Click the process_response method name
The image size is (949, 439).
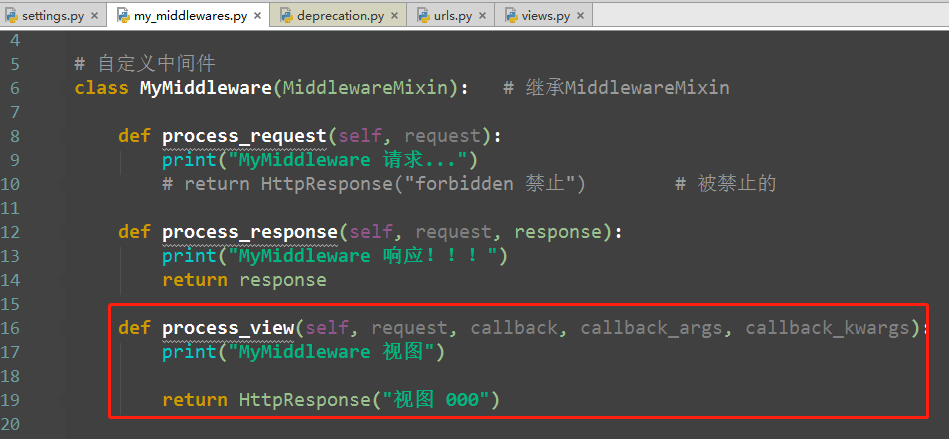(250, 232)
